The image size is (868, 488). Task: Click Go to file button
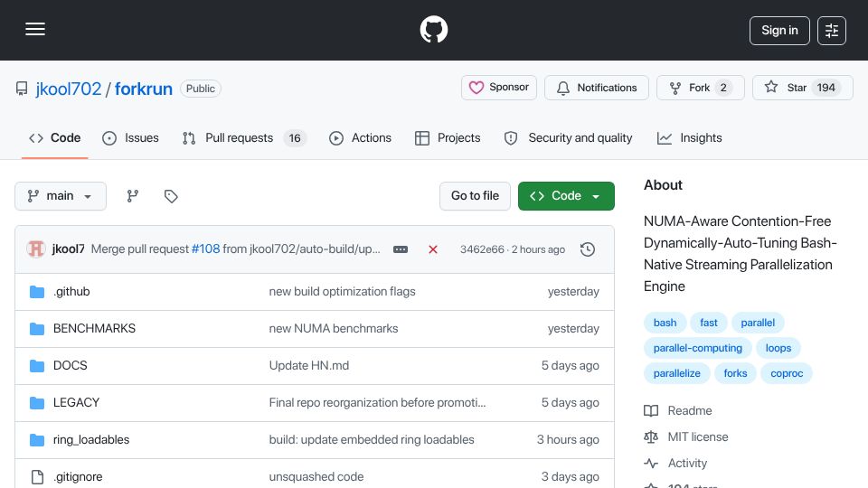point(475,196)
